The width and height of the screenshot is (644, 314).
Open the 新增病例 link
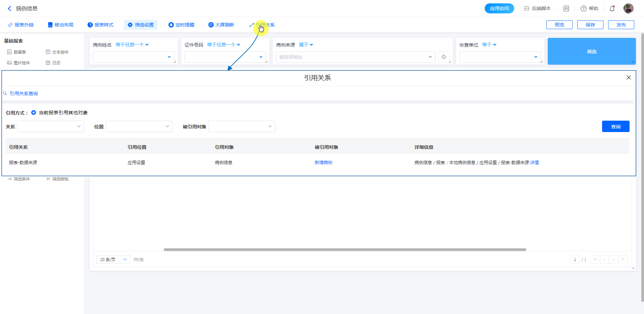coord(323,163)
